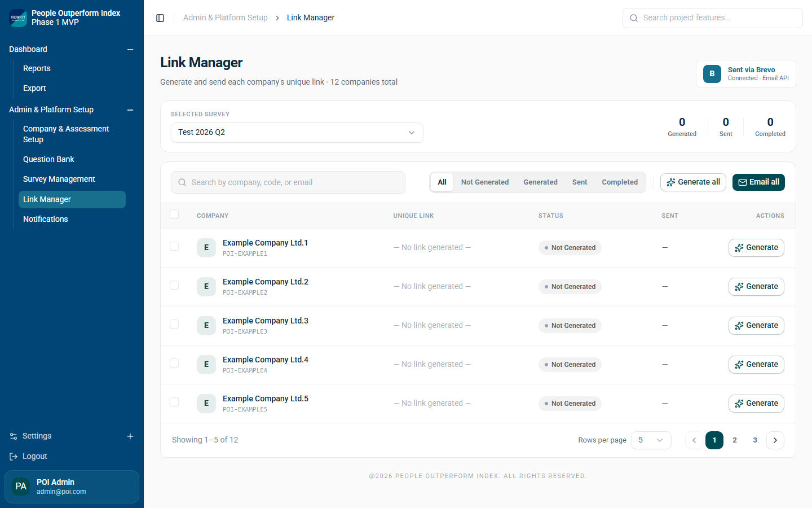Screen dimensions: 812x508
Task: Go to previous page with left chevron
Action: 694,440
